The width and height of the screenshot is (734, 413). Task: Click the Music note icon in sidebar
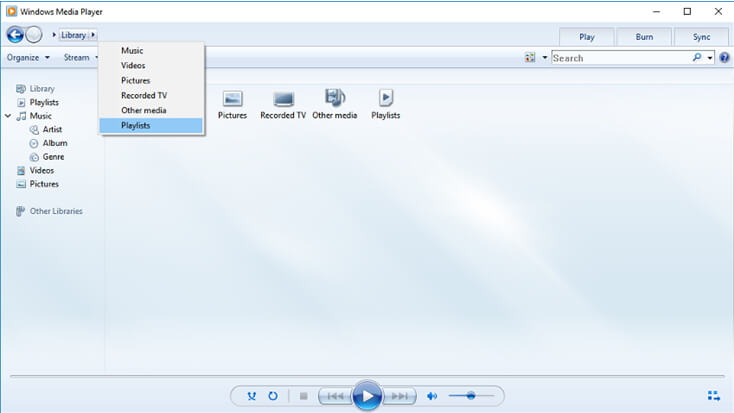coord(21,116)
